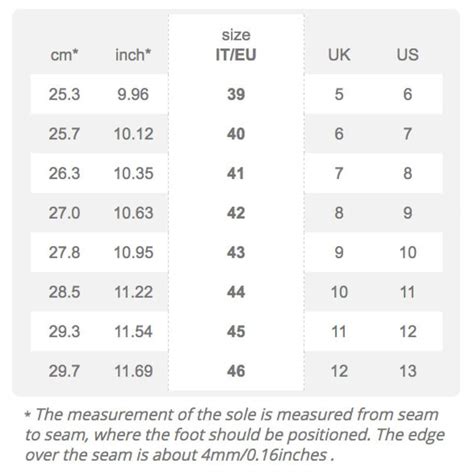
Task: Click the 28.5 cm value
Action: tap(64, 292)
